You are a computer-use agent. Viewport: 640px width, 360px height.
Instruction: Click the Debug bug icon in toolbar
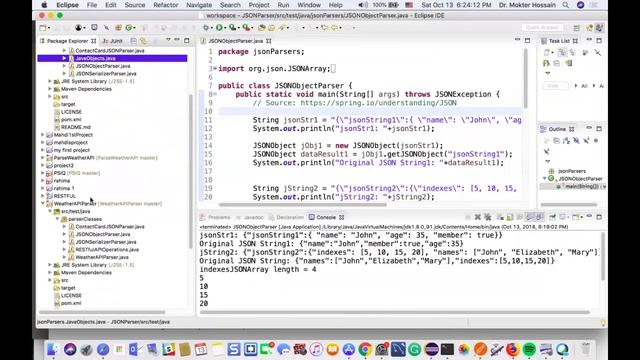pos(206,27)
